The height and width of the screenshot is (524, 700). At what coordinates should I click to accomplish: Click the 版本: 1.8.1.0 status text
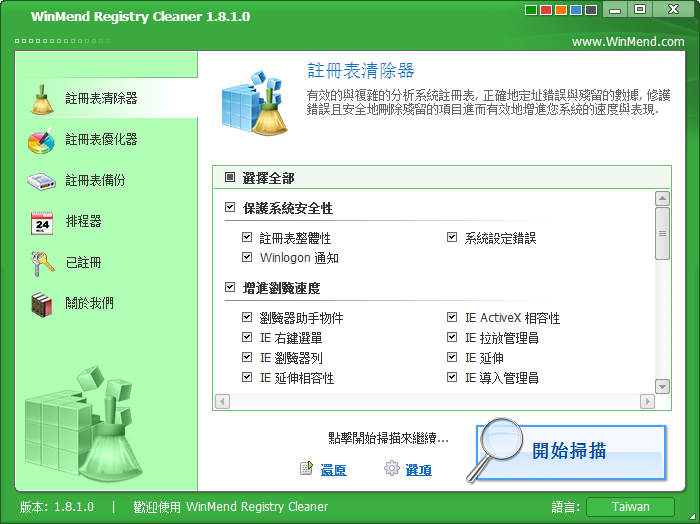click(x=57, y=507)
